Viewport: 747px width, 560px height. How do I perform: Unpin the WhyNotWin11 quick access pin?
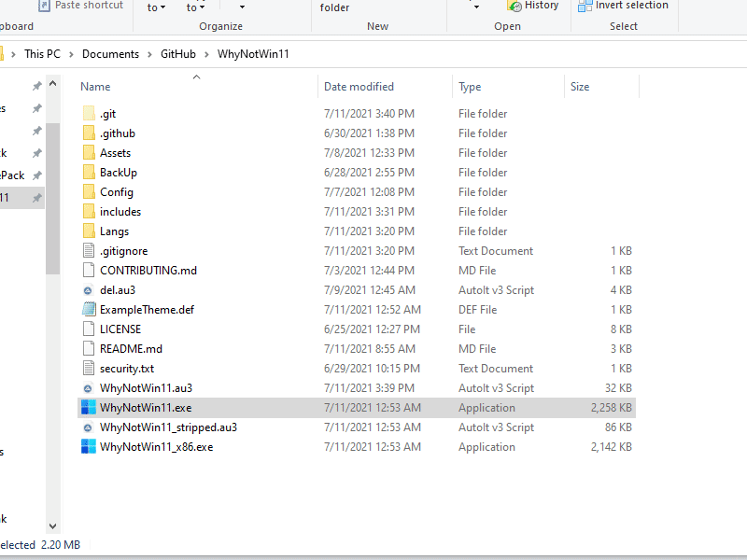[x=35, y=197]
